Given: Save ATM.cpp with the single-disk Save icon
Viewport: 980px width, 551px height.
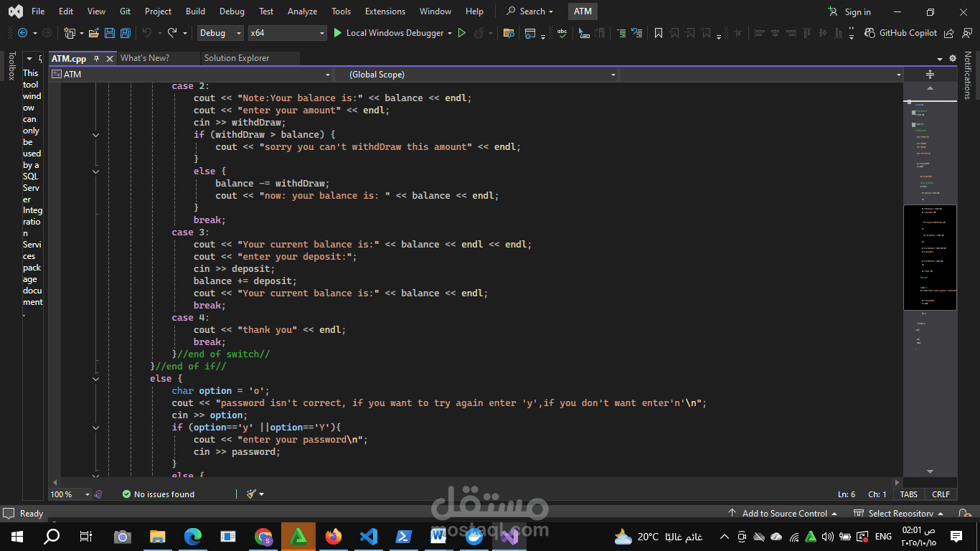Looking at the screenshot, I should click(x=110, y=33).
